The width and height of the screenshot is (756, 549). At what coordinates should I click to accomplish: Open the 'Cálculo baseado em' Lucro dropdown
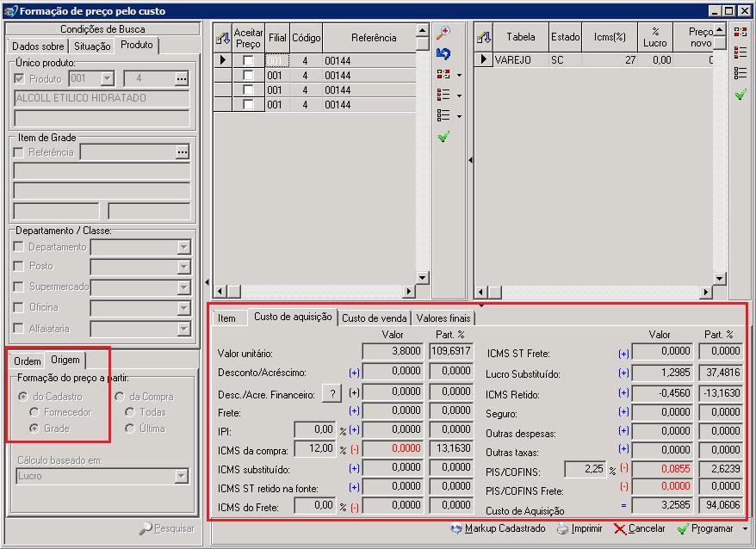click(182, 476)
